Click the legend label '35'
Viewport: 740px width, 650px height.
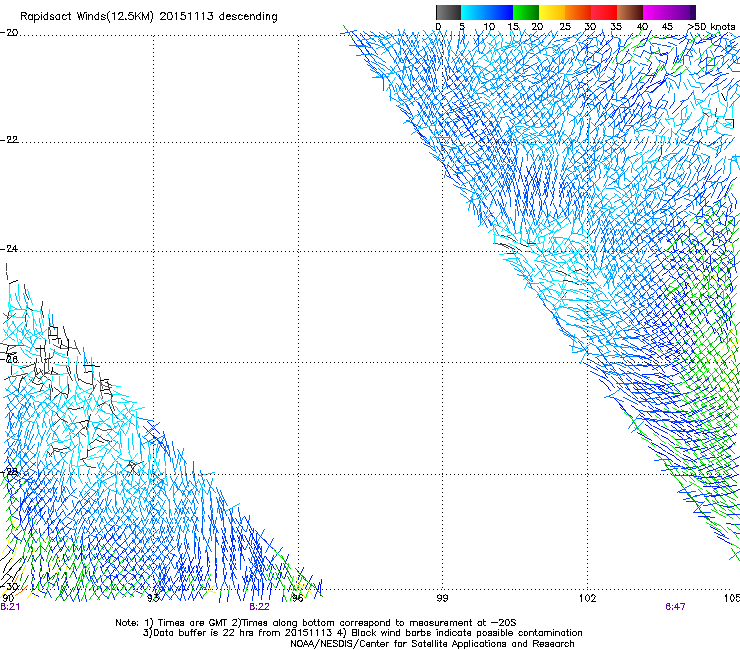tap(616, 26)
